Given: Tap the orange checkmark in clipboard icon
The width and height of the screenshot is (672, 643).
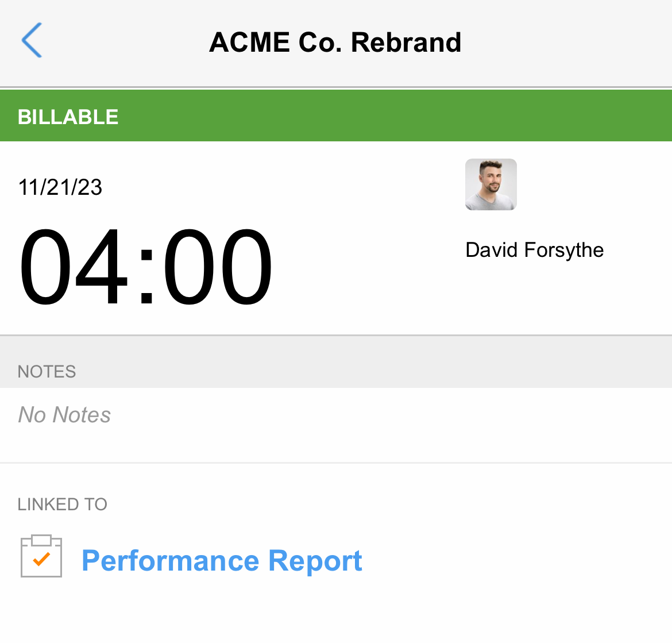Looking at the screenshot, I should (41, 559).
